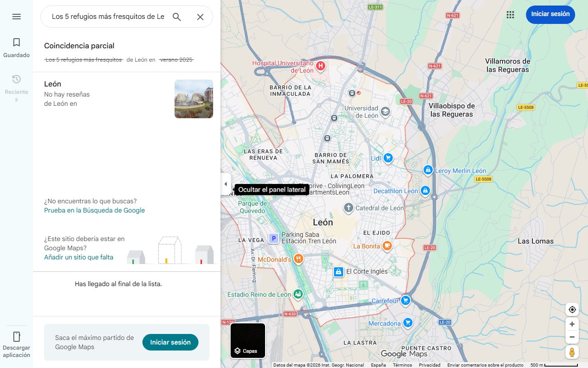588x368 pixels.
Task: Select the Hospital Universitario de León marker
Action: pos(321,66)
